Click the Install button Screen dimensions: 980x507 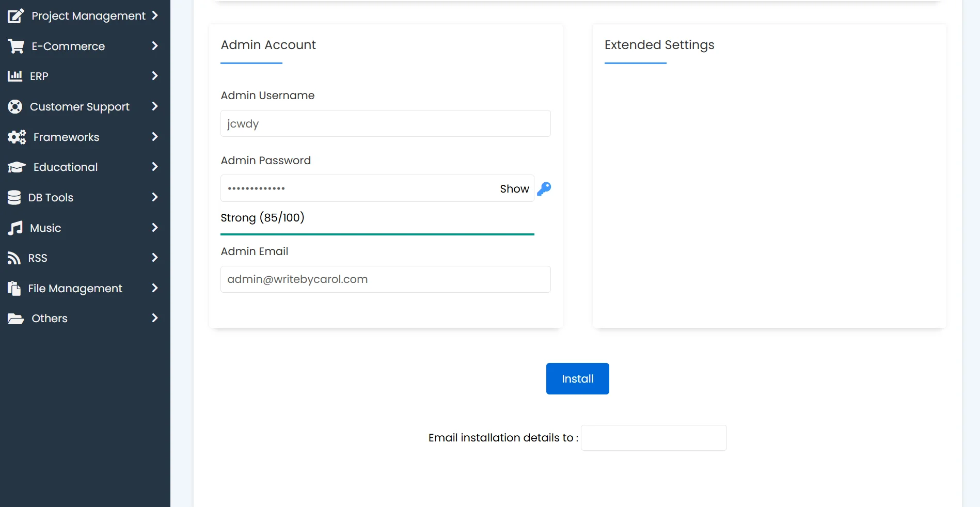[x=578, y=379]
